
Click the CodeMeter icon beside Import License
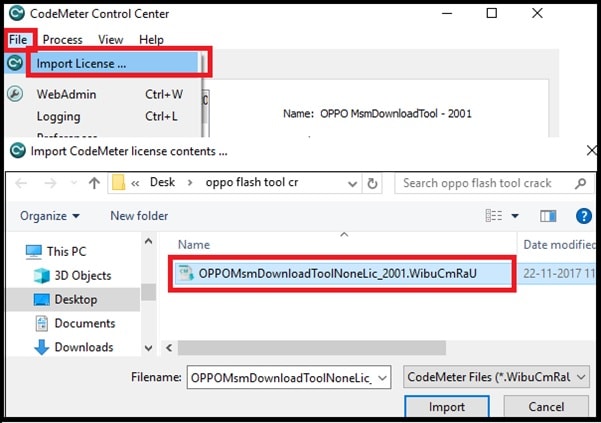[x=15, y=63]
